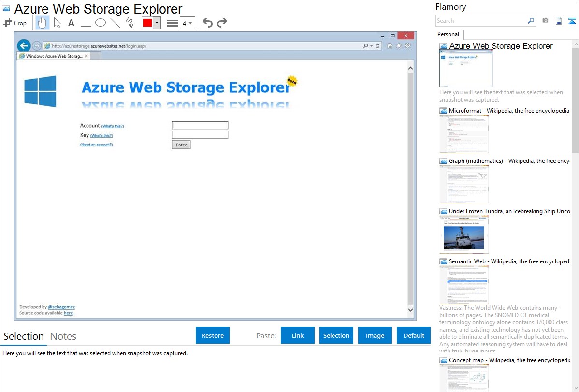Click the Default paste button
Viewport: 579px width, 392px height.
coord(414,335)
